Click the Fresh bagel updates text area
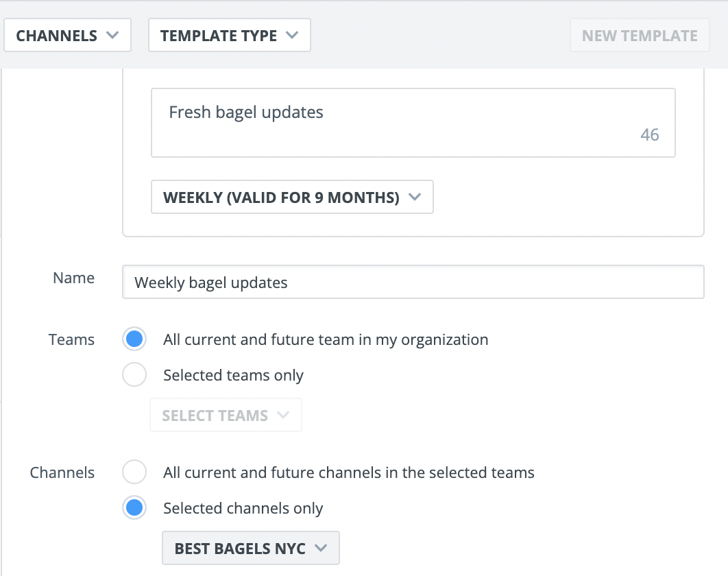The width and height of the screenshot is (728, 576). point(413,123)
